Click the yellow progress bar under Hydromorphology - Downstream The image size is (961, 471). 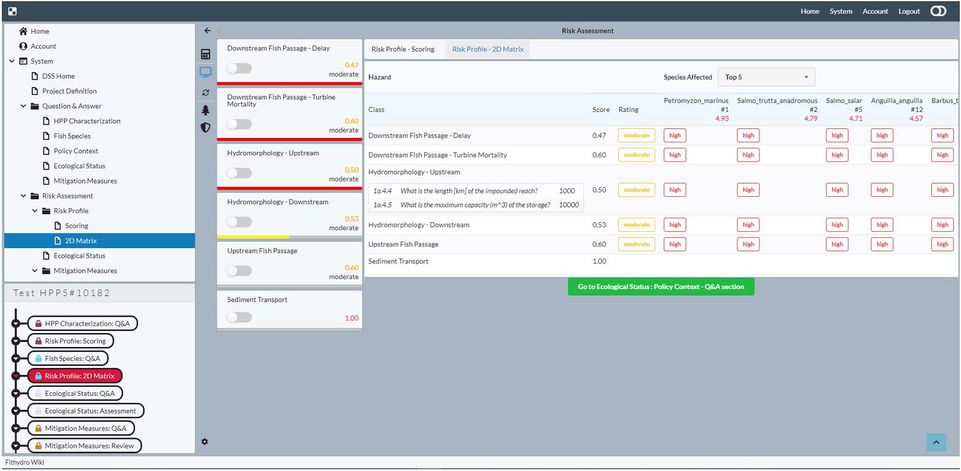(253, 237)
